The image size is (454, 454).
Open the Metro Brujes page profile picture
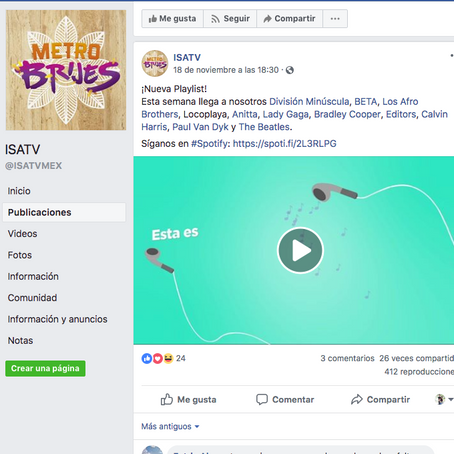click(66, 70)
